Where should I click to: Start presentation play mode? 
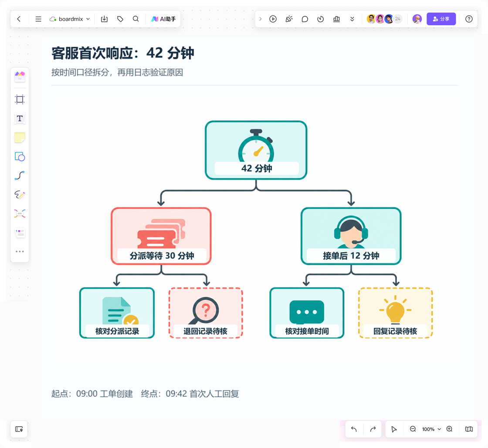point(273,19)
